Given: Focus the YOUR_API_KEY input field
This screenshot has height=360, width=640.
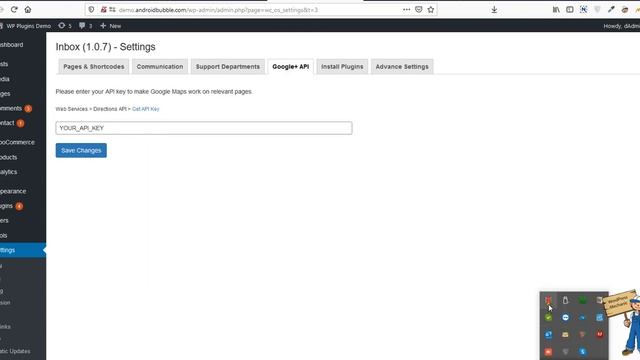Looking at the screenshot, I should coord(204,128).
